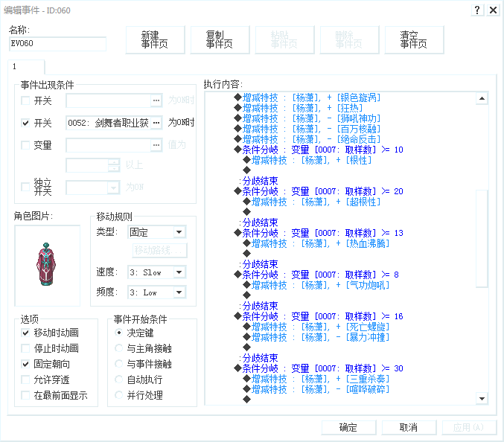This screenshot has width=504, height=442.
Task: Select command 增减特技 [杨潇] - [绝命反击]
Action: pos(307,139)
